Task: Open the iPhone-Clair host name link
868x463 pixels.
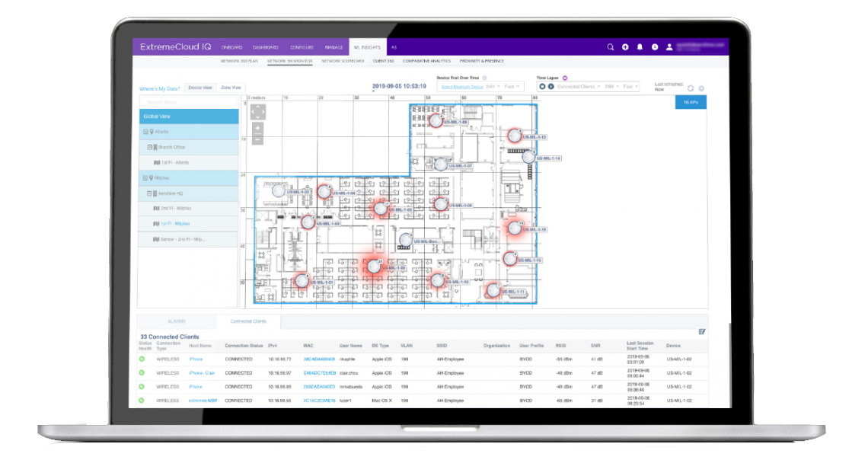Action: tap(202, 373)
